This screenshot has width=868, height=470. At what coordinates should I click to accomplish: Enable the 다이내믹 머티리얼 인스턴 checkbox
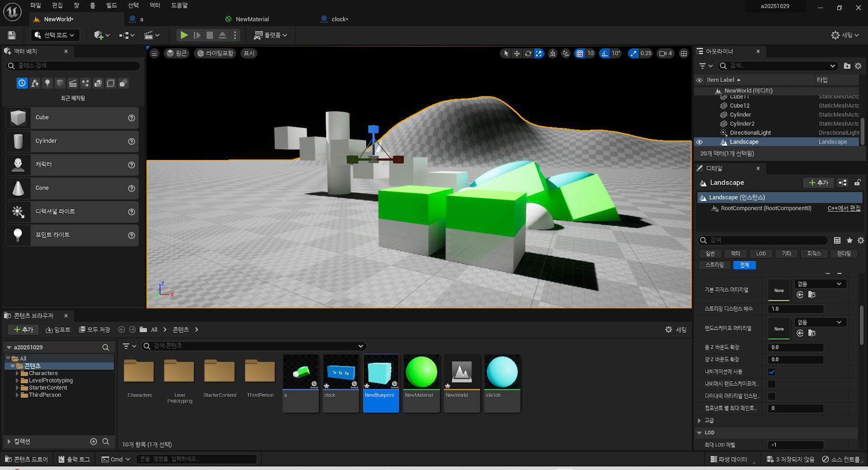[x=772, y=396]
